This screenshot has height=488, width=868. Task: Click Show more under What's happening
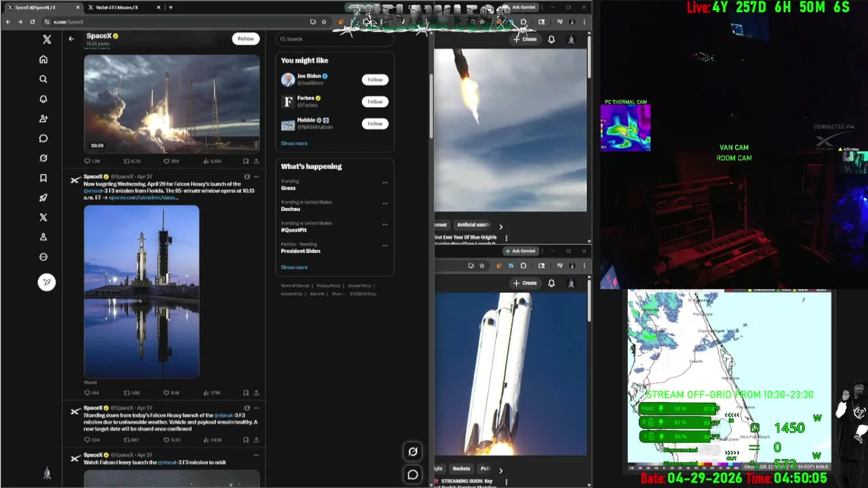pos(294,267)
